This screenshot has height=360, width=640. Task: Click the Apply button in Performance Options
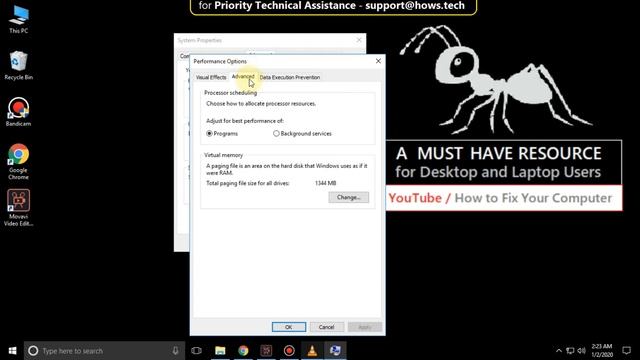(365, 327)
